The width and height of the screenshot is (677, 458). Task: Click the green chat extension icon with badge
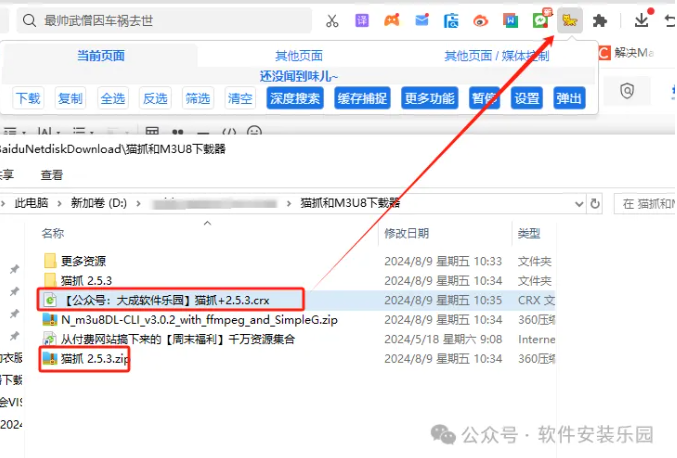[x=541, y=20]
